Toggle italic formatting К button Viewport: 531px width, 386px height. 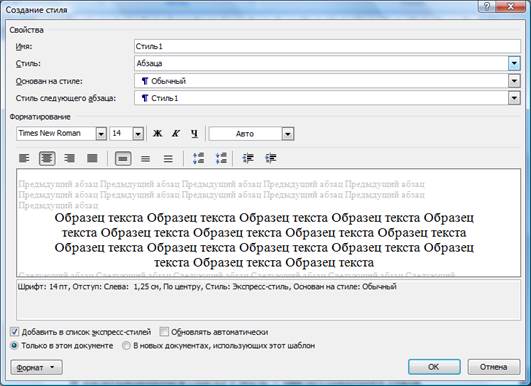pos(176,133)
